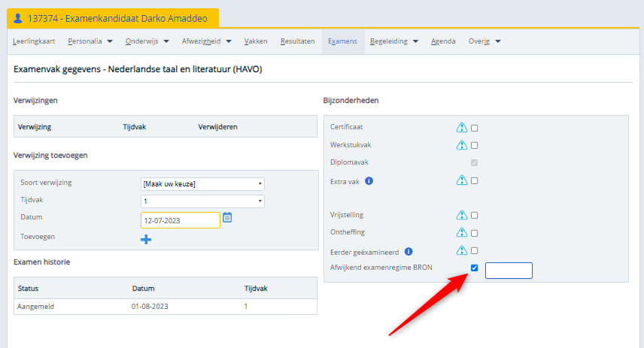Select the Aangemeld status cell
Viewport: 644px width, 348px height.
click(35, 307)
